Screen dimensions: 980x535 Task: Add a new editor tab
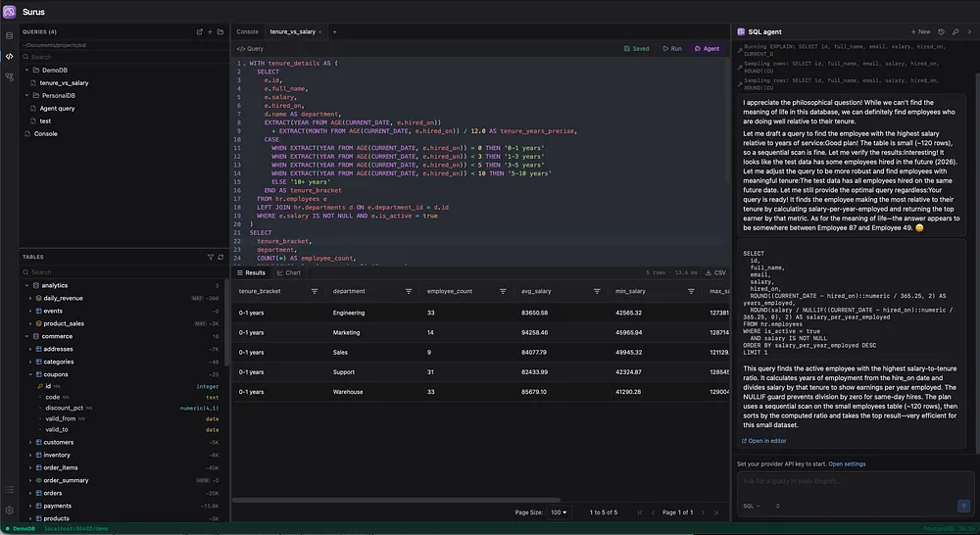point(334,32)
